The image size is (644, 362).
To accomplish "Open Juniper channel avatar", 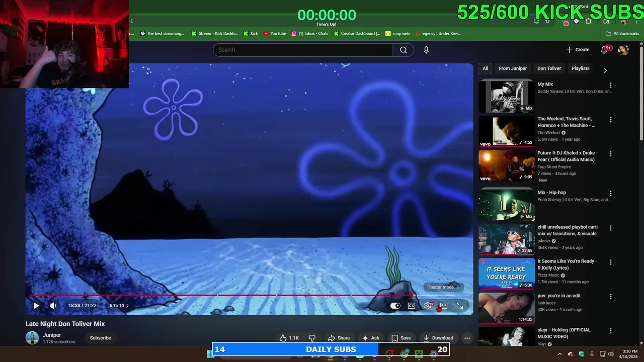I will (32, 338).
